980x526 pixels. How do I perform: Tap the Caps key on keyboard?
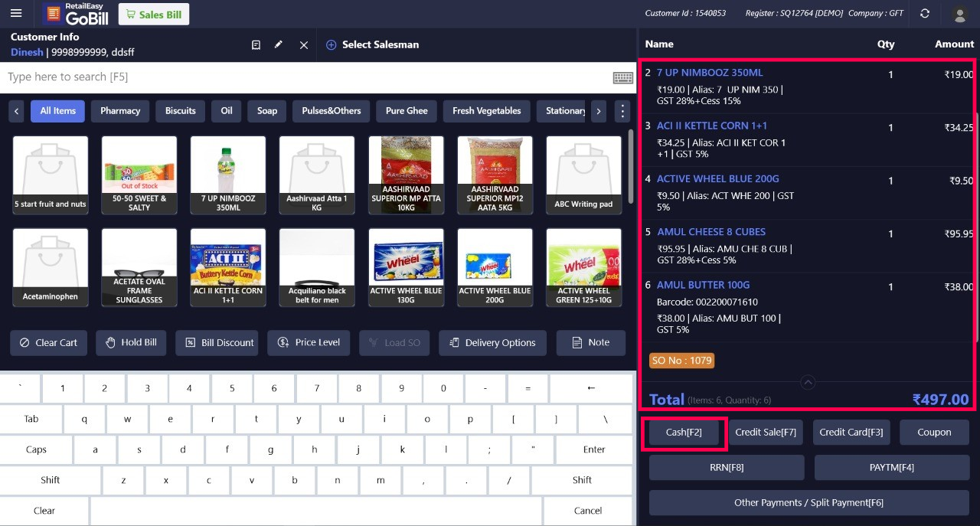click(x=36, y=449)
